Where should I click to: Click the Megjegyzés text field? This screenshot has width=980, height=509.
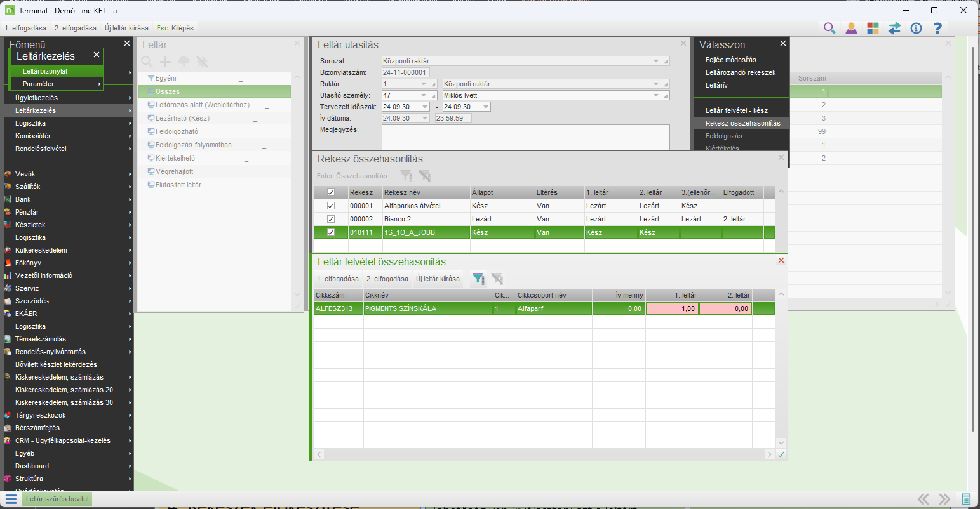coord(525,136)
